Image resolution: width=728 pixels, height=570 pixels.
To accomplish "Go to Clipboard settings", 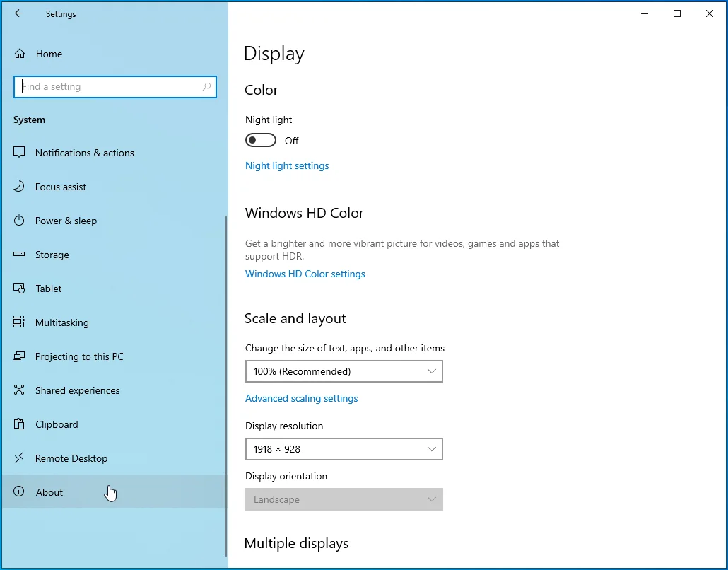I will 114,424.
